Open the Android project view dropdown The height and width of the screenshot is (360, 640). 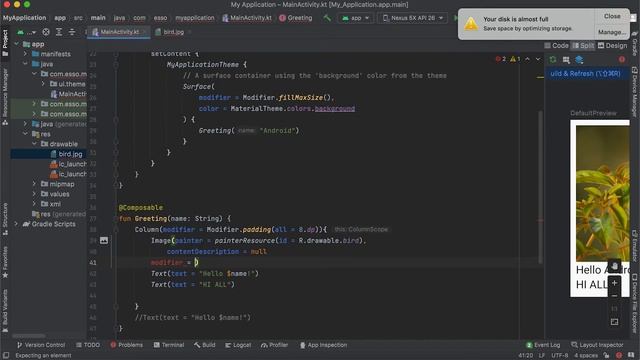click(26, 32)
